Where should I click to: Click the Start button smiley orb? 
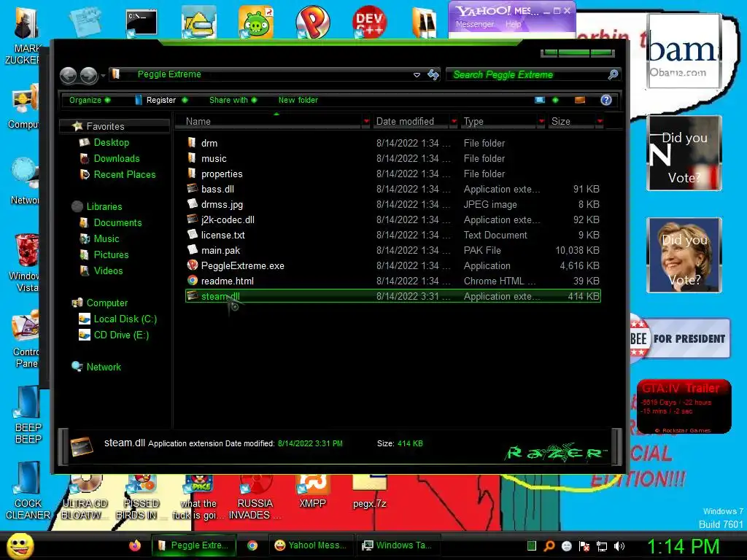pos(20,545)
